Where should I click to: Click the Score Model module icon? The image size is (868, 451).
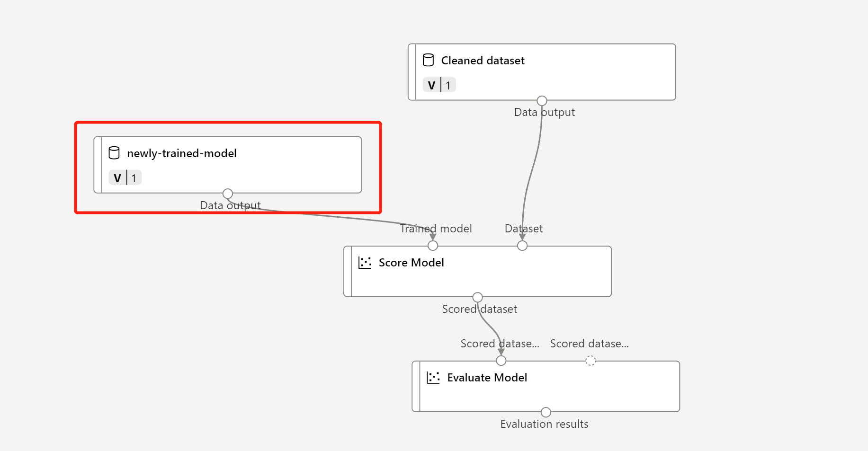click(x=365, y=263)
